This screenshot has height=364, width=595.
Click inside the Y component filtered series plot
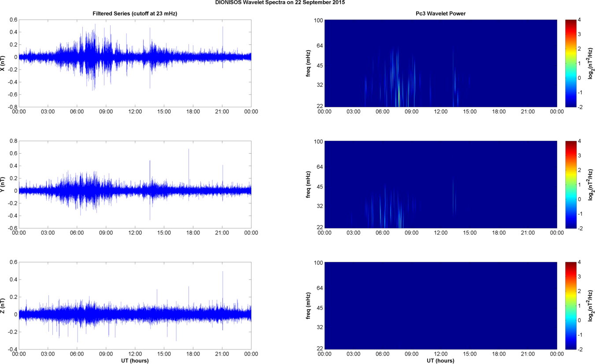point(135,184)
